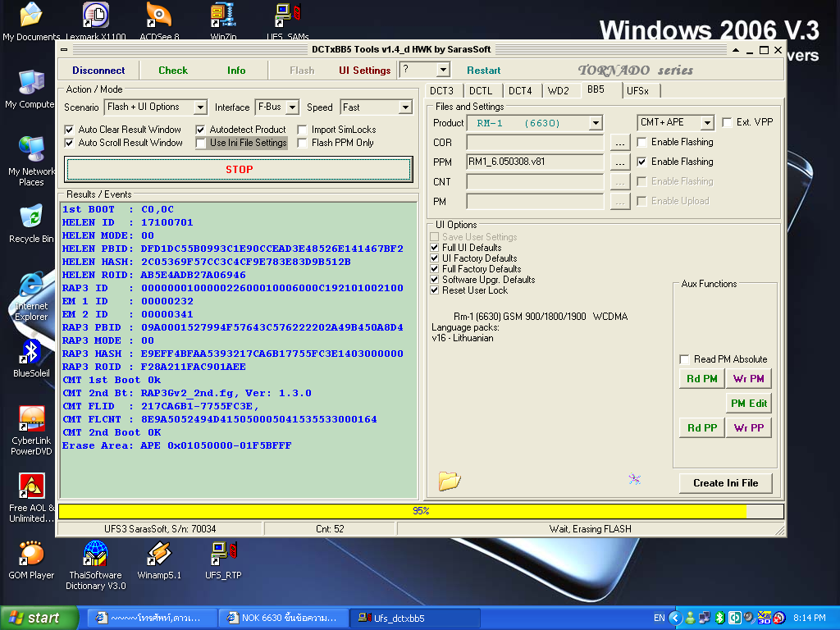Click the Wr PP button
Screen dimensions: 840x630
pos(748,428)
